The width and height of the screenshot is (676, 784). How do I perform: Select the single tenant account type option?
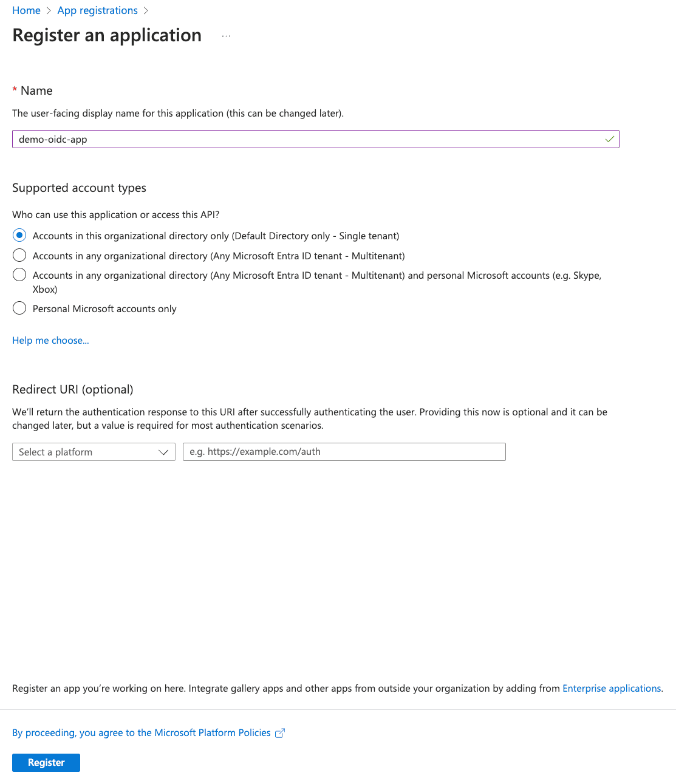[19, 235]
